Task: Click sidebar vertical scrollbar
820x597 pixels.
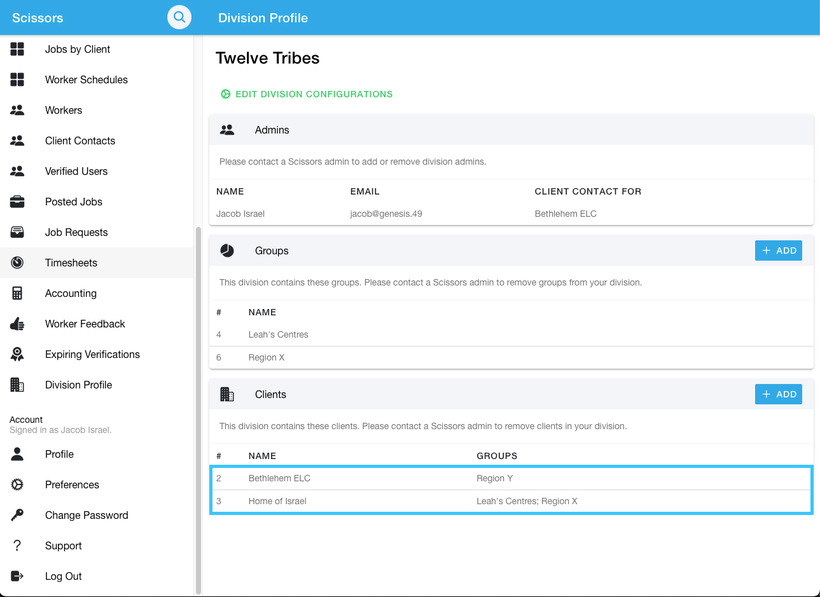Action: point(198,410)
